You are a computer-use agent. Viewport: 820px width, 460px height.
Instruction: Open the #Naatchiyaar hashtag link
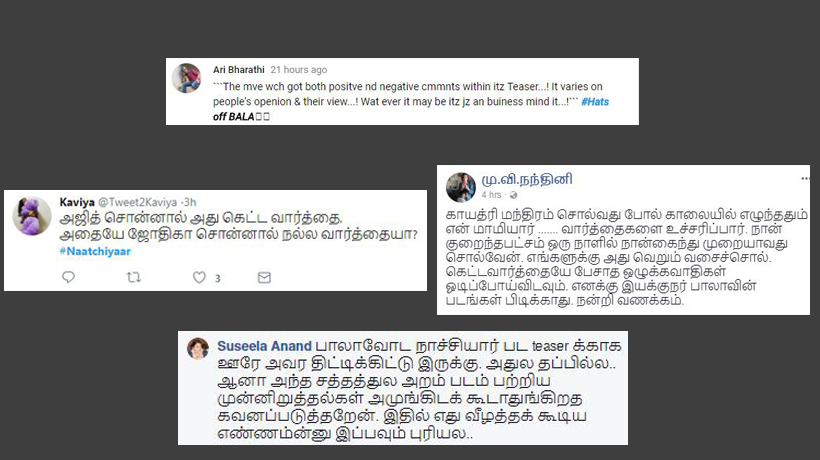coord(95,251)
